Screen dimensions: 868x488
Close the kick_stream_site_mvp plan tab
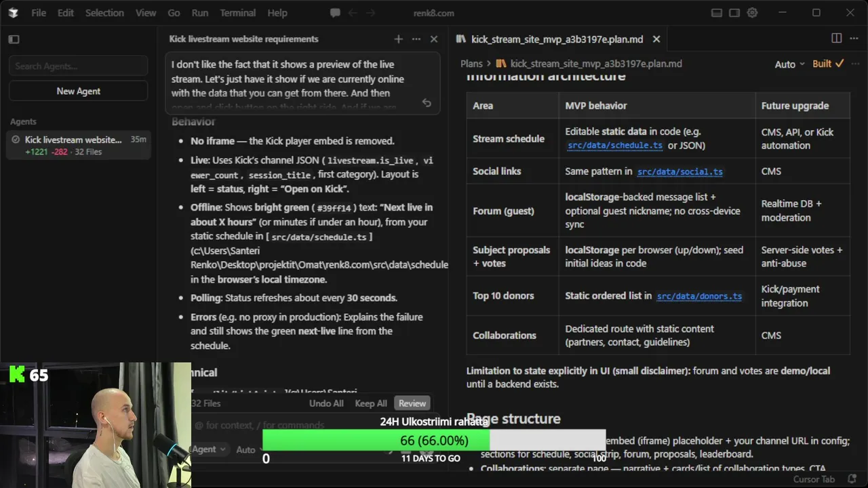click(x=656, y=39)
